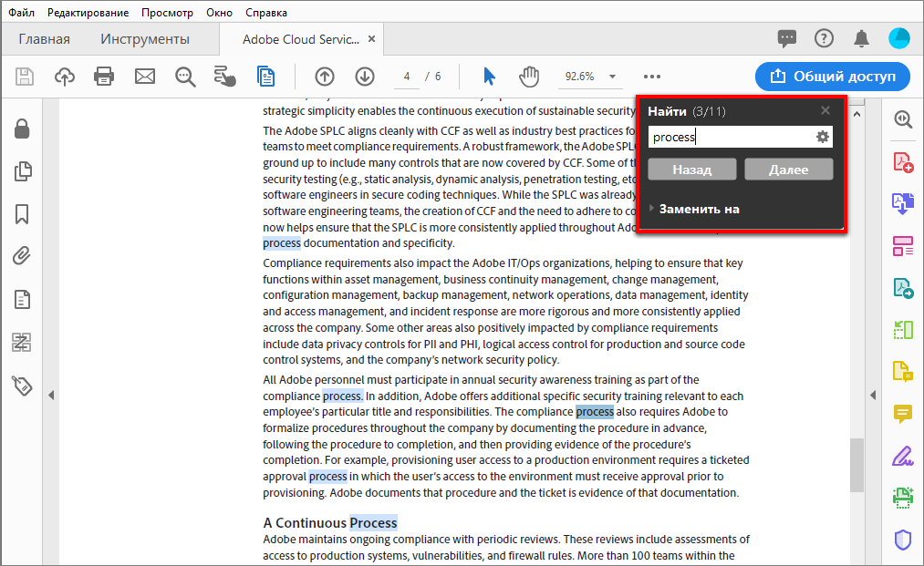Open Organize Pages tool in right pane
Viewport: 924px width, 566px height.
pyautogui.click(x=903, y=246)
